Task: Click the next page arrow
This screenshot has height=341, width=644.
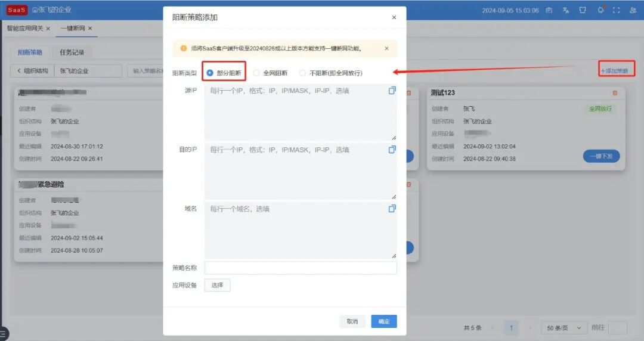Action: [530, 328]
